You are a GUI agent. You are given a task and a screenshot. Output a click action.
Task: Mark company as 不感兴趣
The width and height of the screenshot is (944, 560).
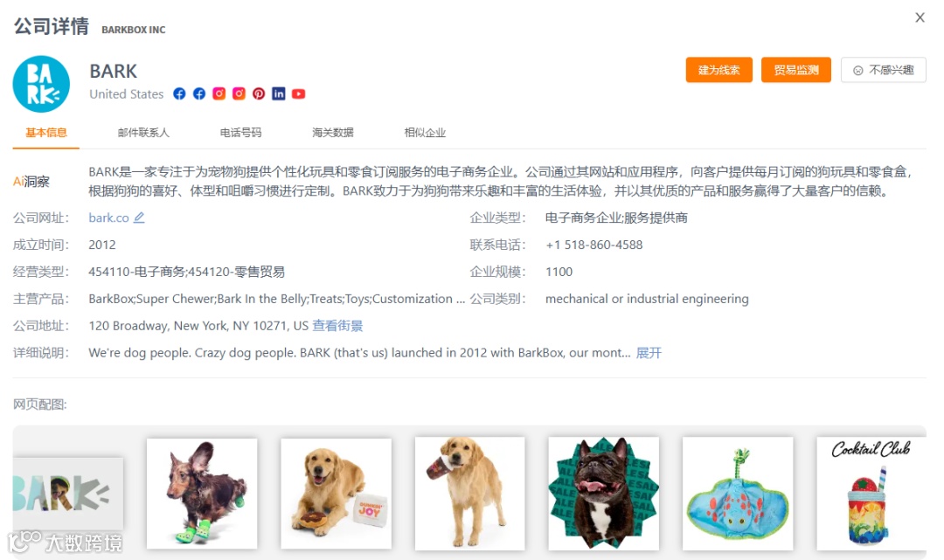click(883, 70)
